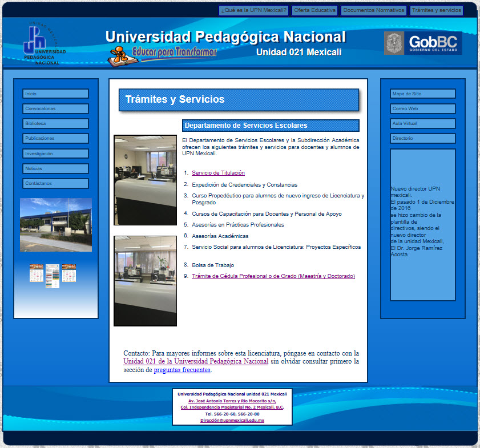480x448 pixels.
Task: Follow the Trámite de Cédula Profesional link
Action: point(273,276)
